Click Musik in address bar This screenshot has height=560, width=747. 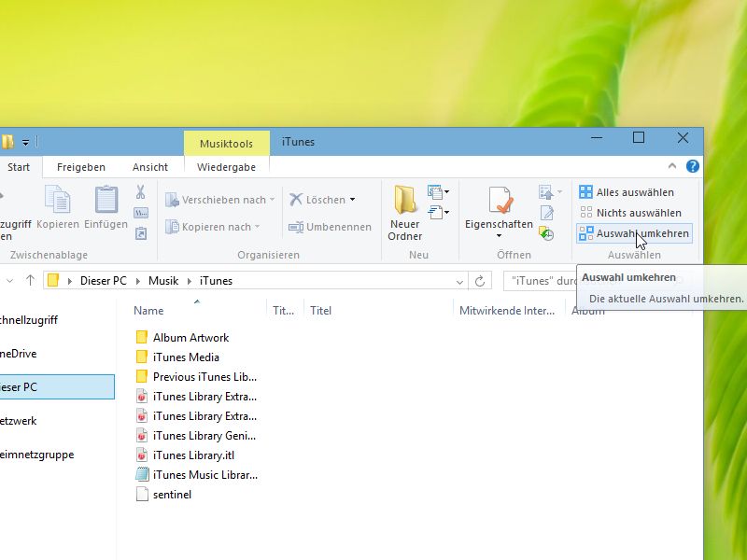pos(163,281)
